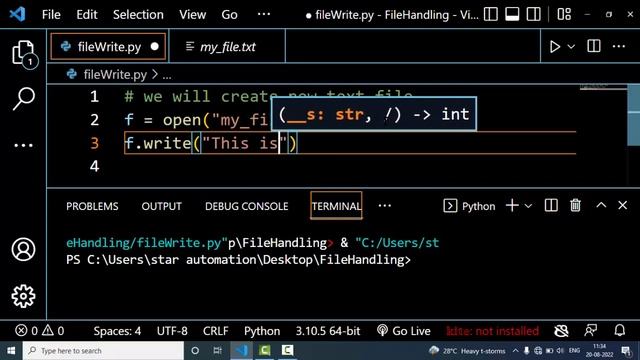Toggle the primary side bar layout button

(x=491, y=14)
